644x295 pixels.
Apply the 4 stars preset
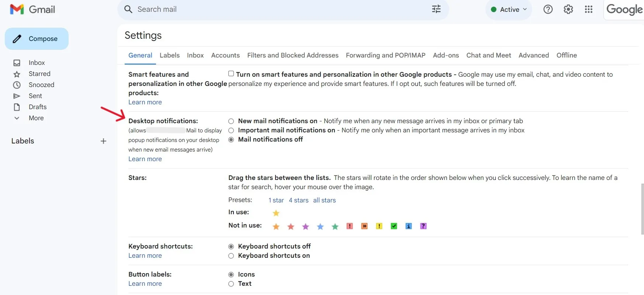click(x=298, y=200)
